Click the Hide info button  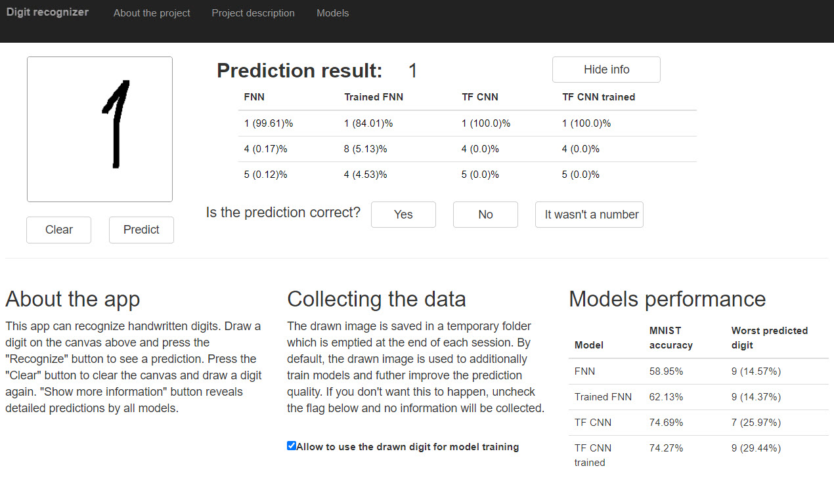pyautogui.click(x=606, y=70)
